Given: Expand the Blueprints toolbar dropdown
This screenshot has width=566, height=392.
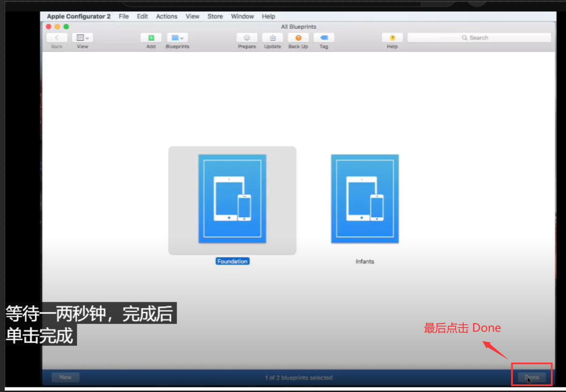Looking at the screenshot, I should pyautogui.click(x=178, y=38).
